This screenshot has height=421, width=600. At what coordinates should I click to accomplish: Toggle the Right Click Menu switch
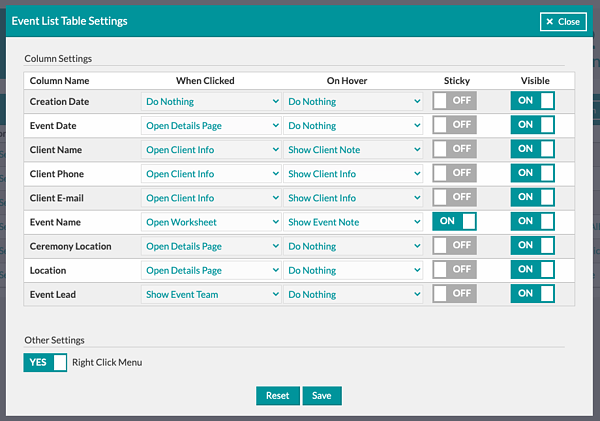[45, 362]
